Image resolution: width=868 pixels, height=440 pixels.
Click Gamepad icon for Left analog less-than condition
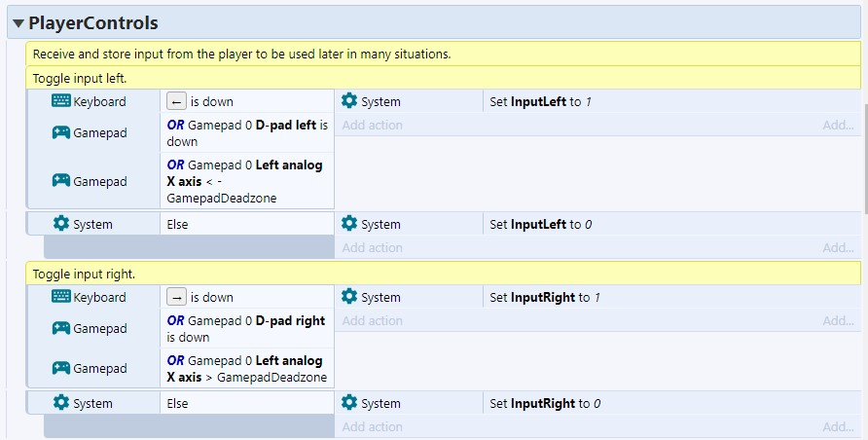point(61,180)
